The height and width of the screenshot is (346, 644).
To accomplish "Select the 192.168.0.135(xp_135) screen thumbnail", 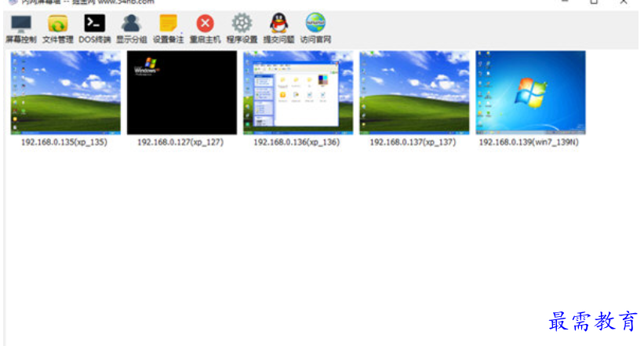I will 65,93.
